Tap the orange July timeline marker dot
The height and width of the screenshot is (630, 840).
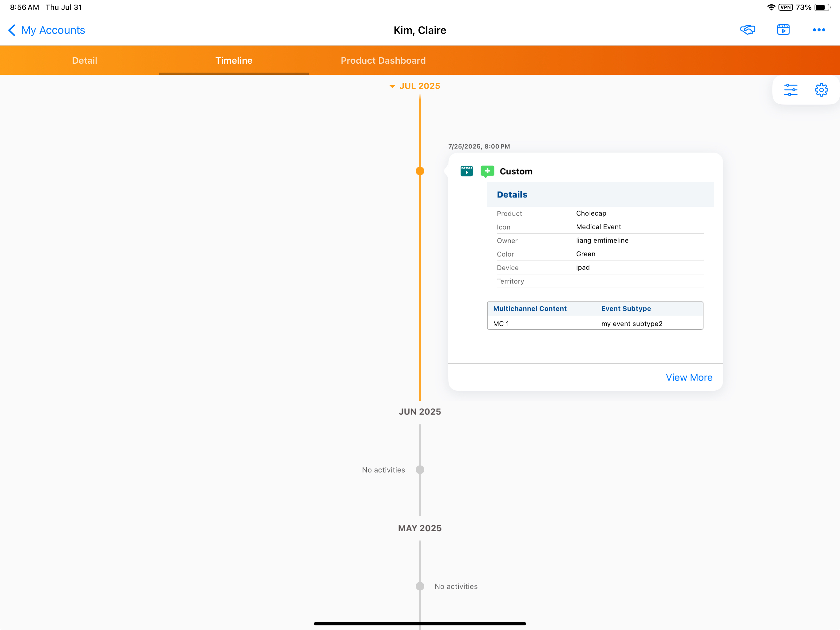click(420, 171)
